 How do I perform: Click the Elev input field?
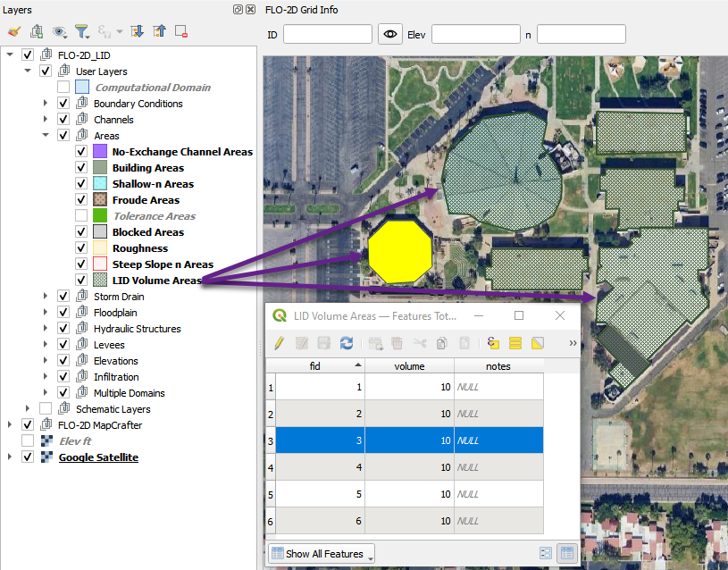pyautogui.click(x=475, y=34)
